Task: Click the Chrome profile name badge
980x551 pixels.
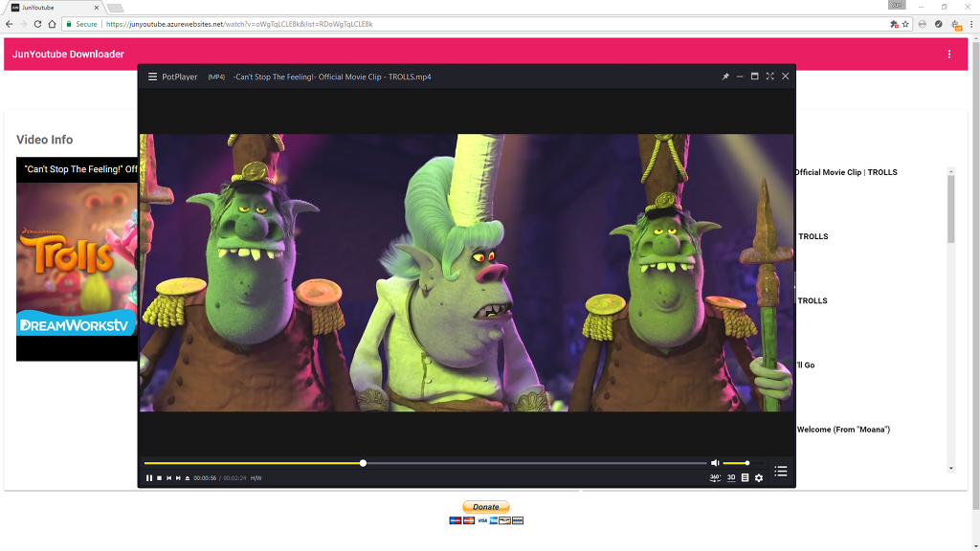Action: click(896, 5)
